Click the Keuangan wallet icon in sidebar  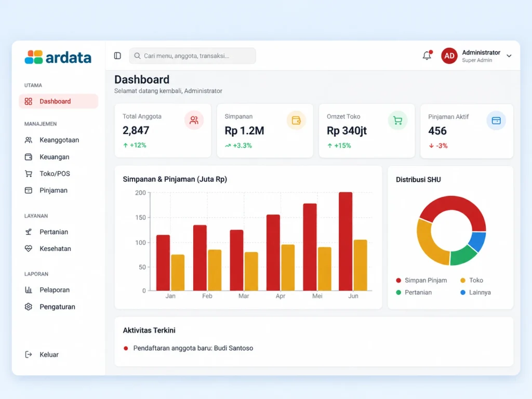[x=29, y=157]
